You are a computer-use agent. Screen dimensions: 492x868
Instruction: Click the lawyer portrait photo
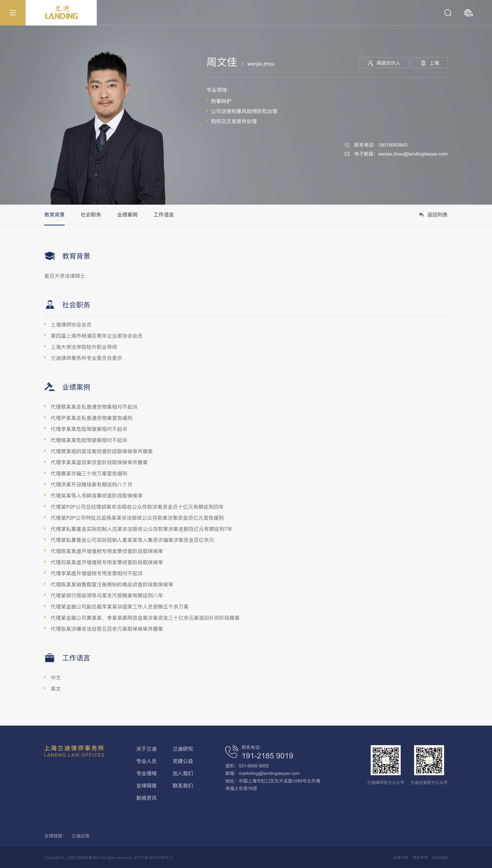tap(108, 128)
